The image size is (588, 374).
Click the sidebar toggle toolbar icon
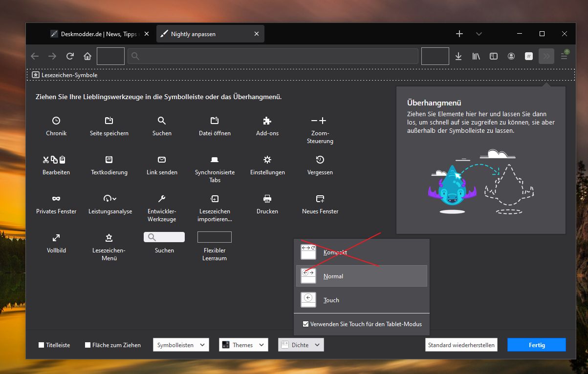point(494,56)
